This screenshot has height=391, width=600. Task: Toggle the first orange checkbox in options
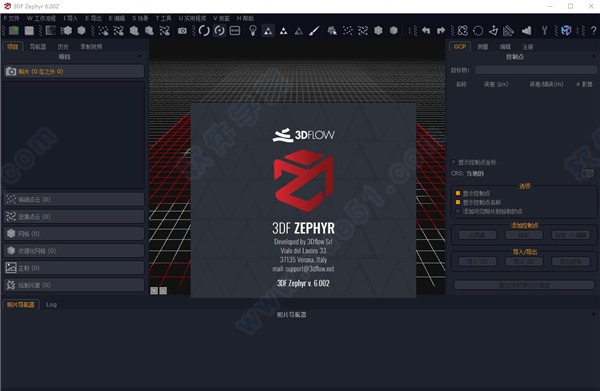coord(458,193)
